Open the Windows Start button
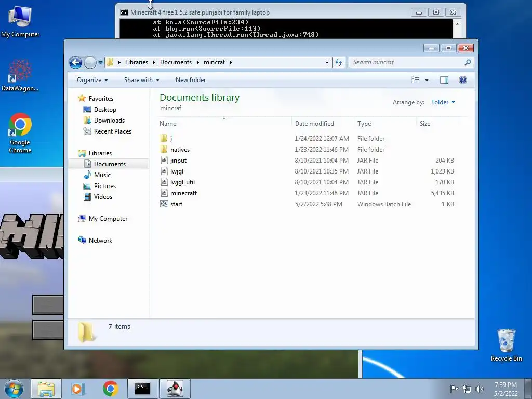 (14, 389)
